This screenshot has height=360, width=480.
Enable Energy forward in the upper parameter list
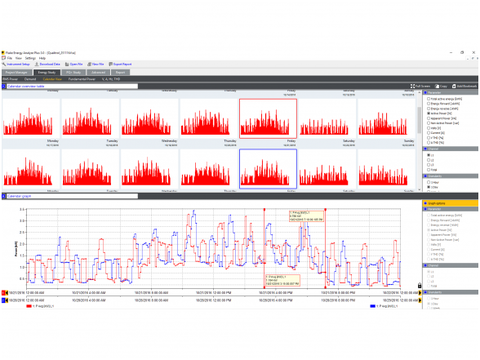(429, 104)
